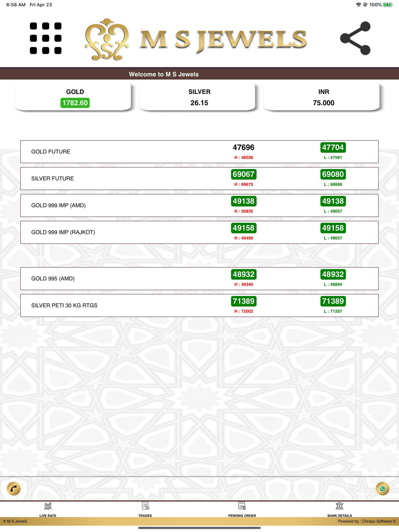
Task: Switch to the Trades tab
Action: [x=145, y=510]
